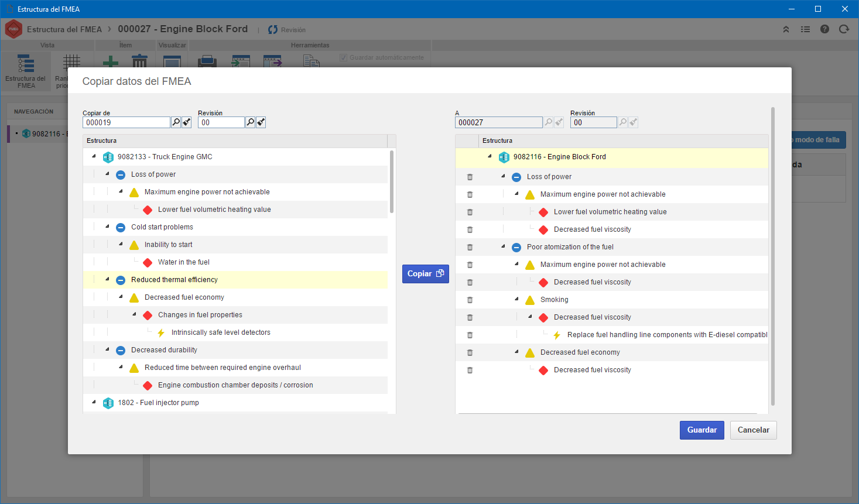Click clear brush icon beside Copiar de field
This screenshot has width=859, height=504.
(187, 122)
